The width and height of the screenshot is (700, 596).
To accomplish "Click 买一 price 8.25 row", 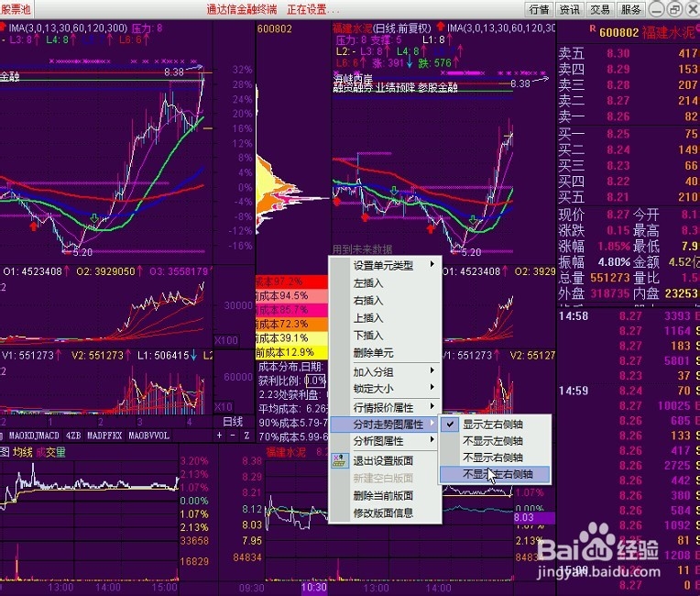I will (x=629, y=134).
